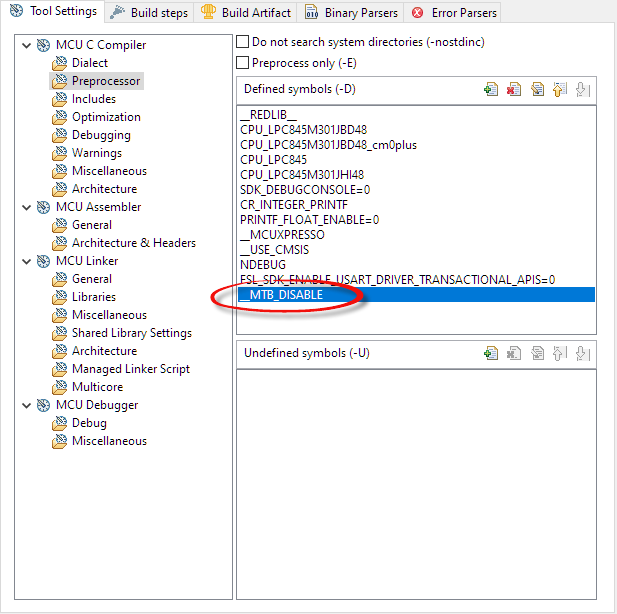Click Add icon in Defined symbols toolbar
This screenshot has width=617, height=614.
click(x=491, y=90)
